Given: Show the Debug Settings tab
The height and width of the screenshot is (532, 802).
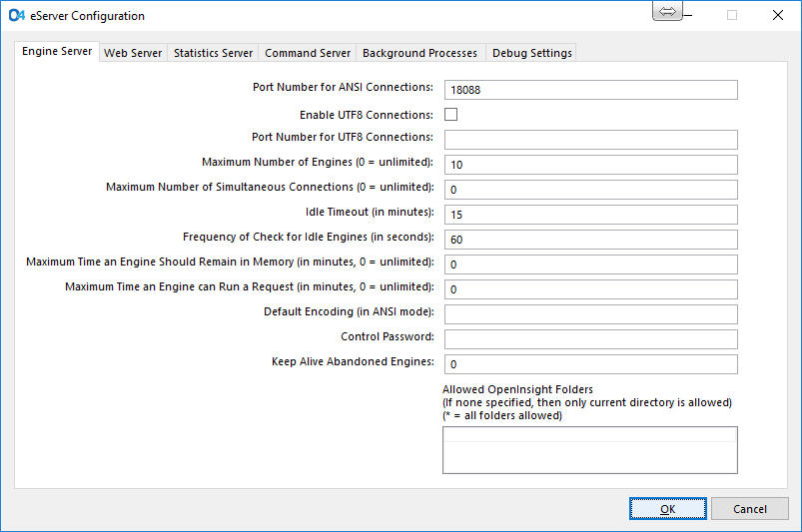Looking at the screenshot, I should coord(532,53).
